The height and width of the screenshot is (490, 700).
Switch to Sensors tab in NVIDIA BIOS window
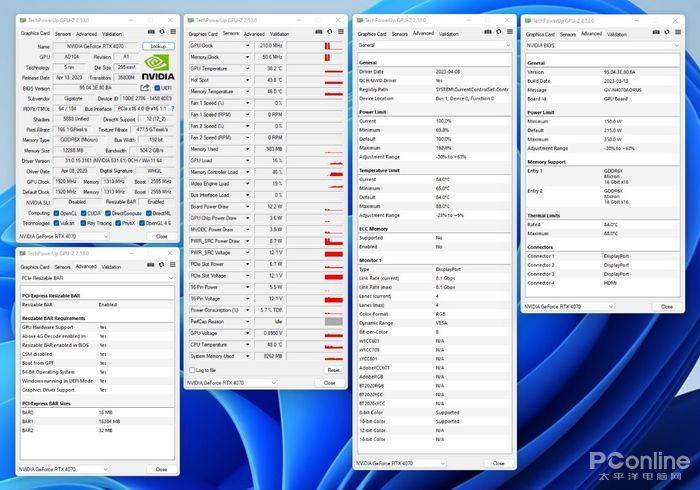pyautogui.click(x=568, y=34)
